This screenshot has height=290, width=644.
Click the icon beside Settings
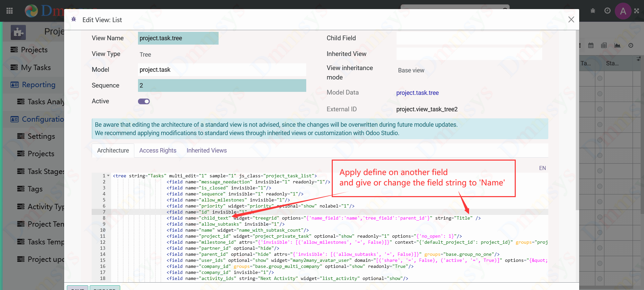click(21, 136)
